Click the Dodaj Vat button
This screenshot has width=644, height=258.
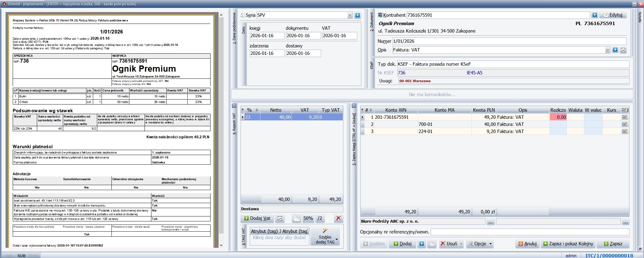257,218
